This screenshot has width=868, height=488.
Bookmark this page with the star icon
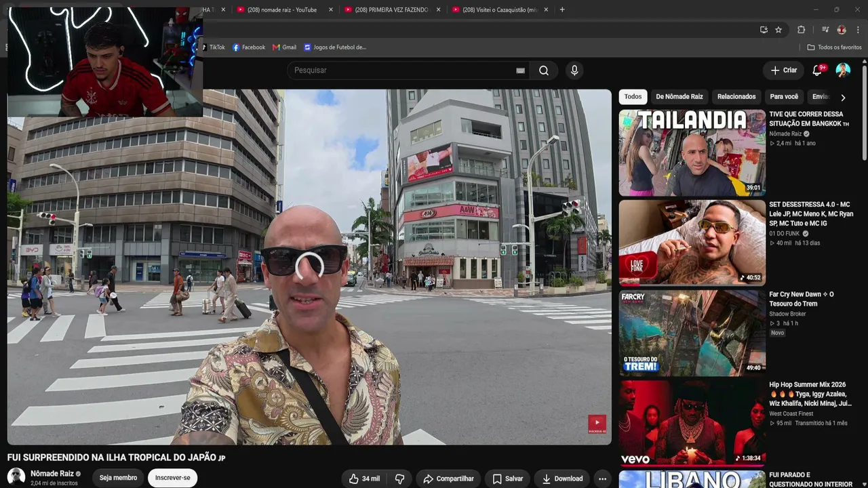pos(778,30)
